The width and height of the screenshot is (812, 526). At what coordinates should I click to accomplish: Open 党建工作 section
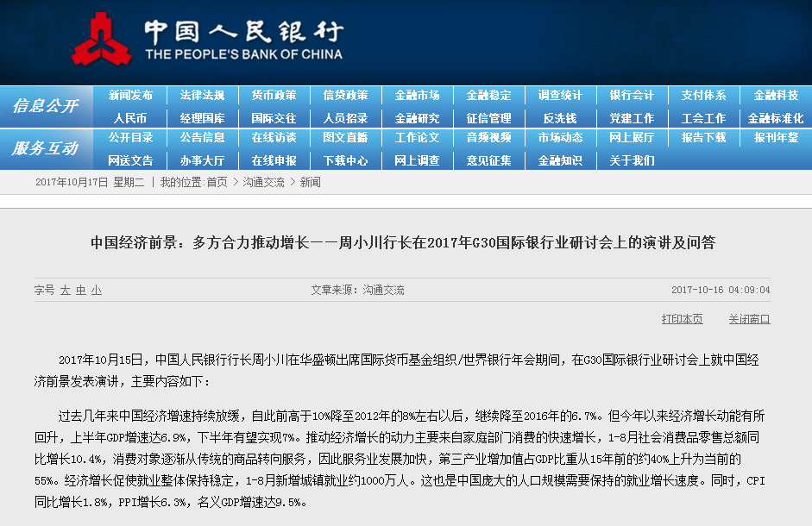(x=632, y=118)
